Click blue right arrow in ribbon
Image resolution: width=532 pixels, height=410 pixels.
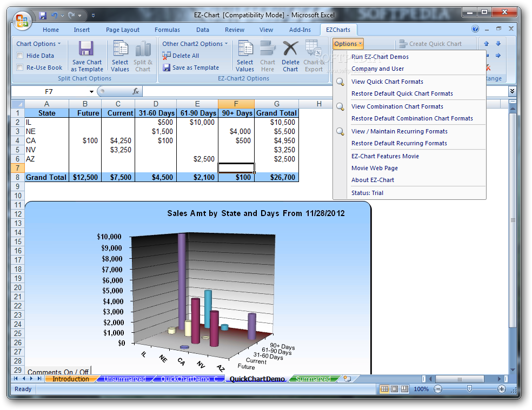point(498,55)
